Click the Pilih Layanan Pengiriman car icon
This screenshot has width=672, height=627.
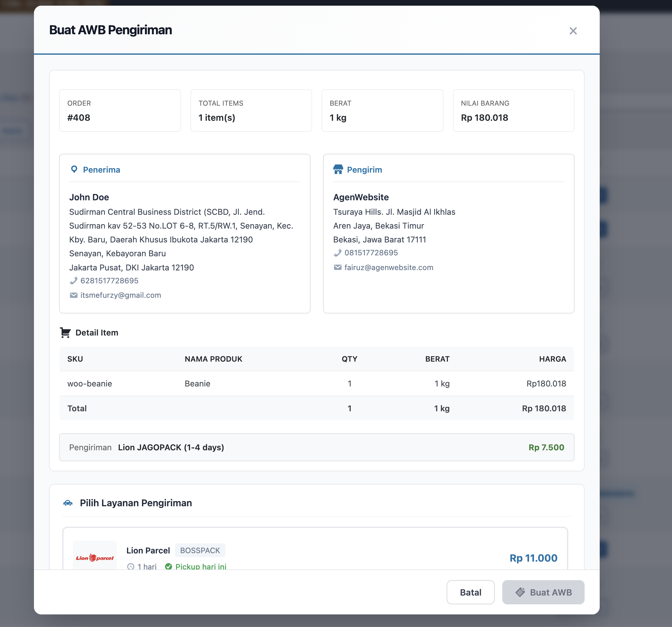point(68,503)
